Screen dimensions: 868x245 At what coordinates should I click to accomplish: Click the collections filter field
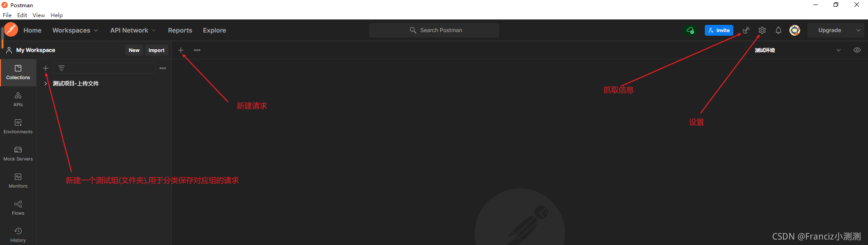pyautogui.click(x=104, y=68)
